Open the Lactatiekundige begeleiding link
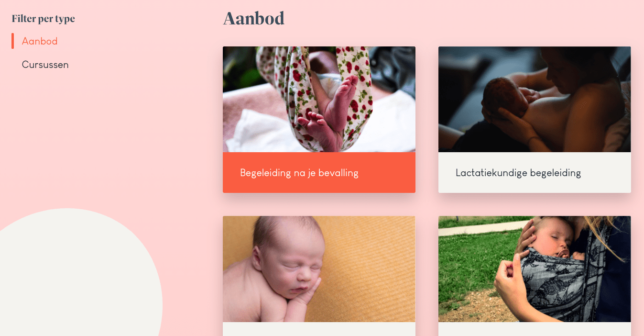Image resolution: width=644 pixels, height=336 pixels. tap(518, 173)
